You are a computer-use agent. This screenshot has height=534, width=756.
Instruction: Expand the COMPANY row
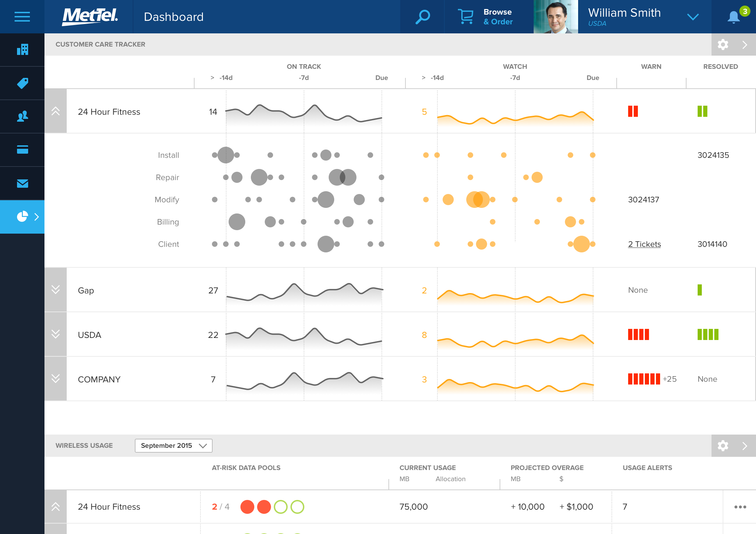[56, 379]
